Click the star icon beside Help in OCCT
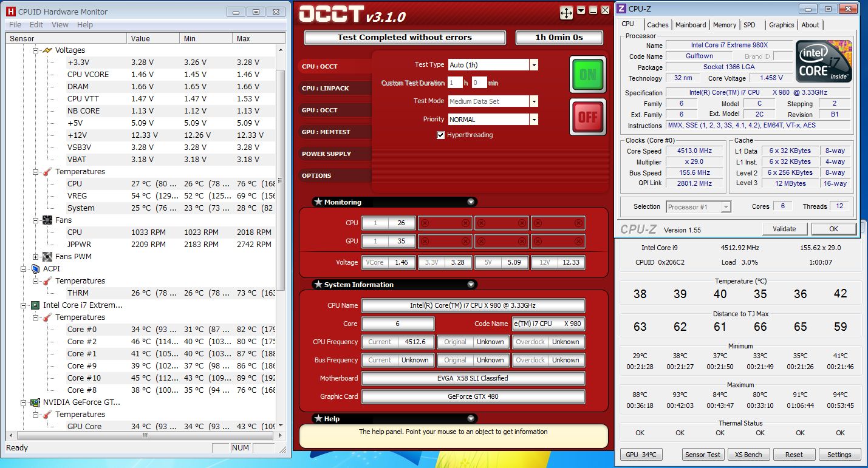 coord(318,419)
